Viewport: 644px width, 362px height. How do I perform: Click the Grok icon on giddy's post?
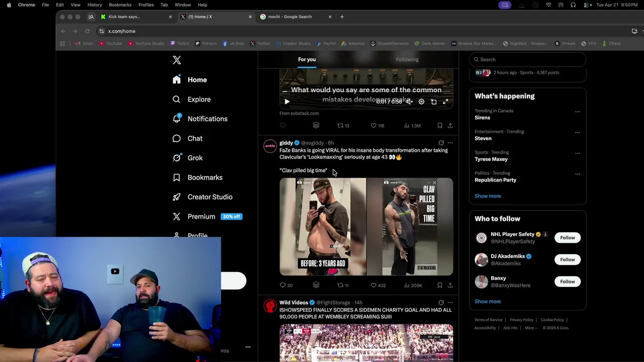tap(441, 143)
